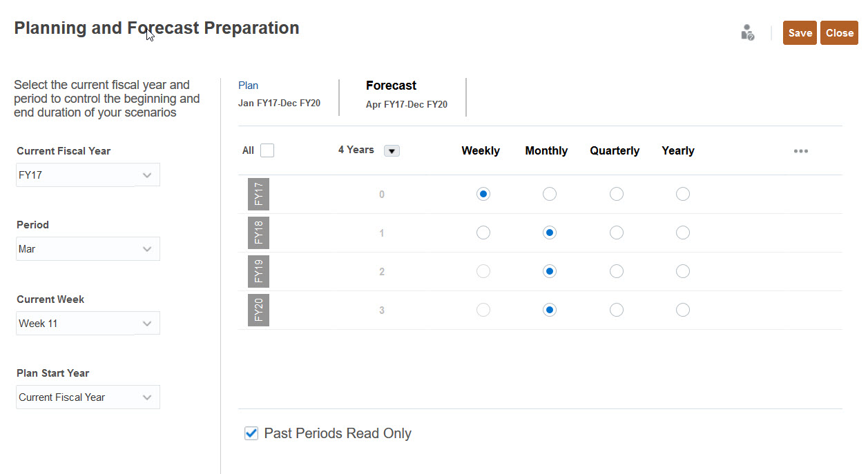Select Yearly for FY20
Viewport: 868px width, 474px height.
[682, 310]
